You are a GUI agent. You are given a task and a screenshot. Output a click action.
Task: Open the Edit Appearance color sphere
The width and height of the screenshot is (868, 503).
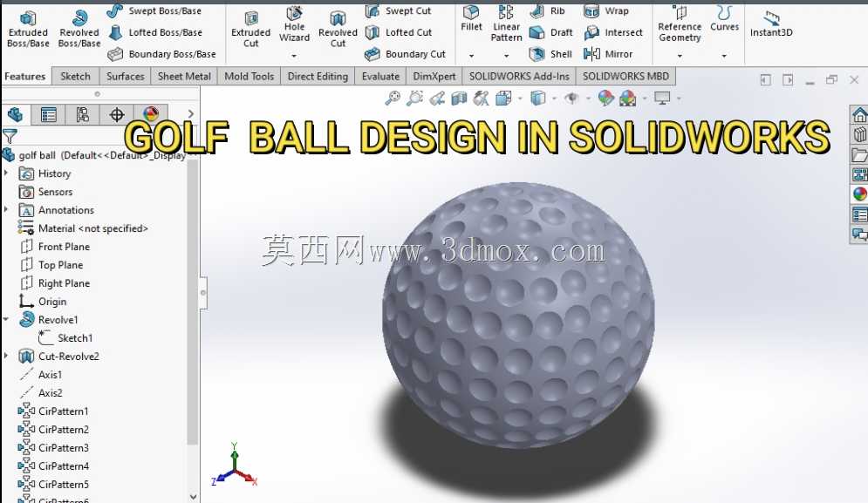(605, 99)
